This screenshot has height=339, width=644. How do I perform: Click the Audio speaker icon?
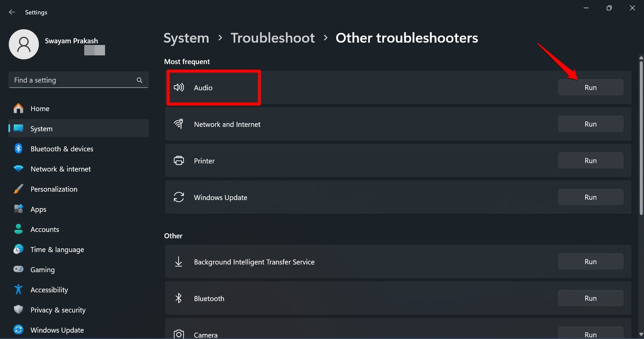pos(179,87)
